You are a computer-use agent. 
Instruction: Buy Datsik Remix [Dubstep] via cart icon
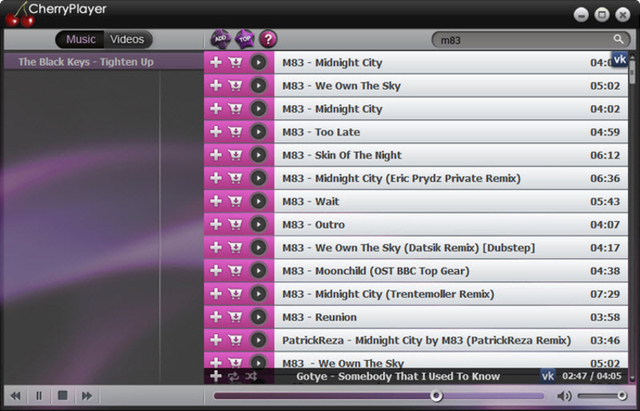point(235,248)
